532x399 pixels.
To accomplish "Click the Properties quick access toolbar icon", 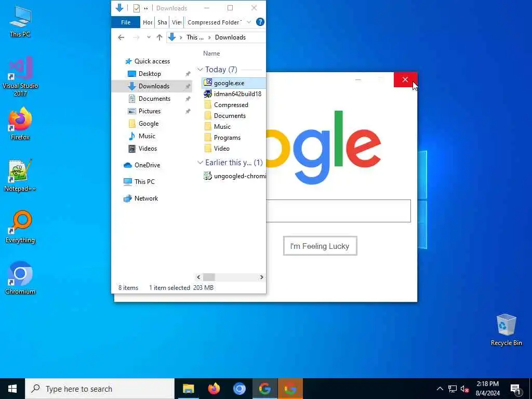I will coord(137,8).
